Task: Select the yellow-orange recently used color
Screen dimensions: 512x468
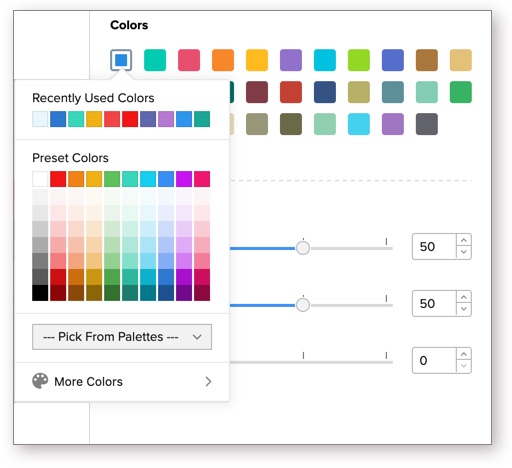Action: pos(94,119)
